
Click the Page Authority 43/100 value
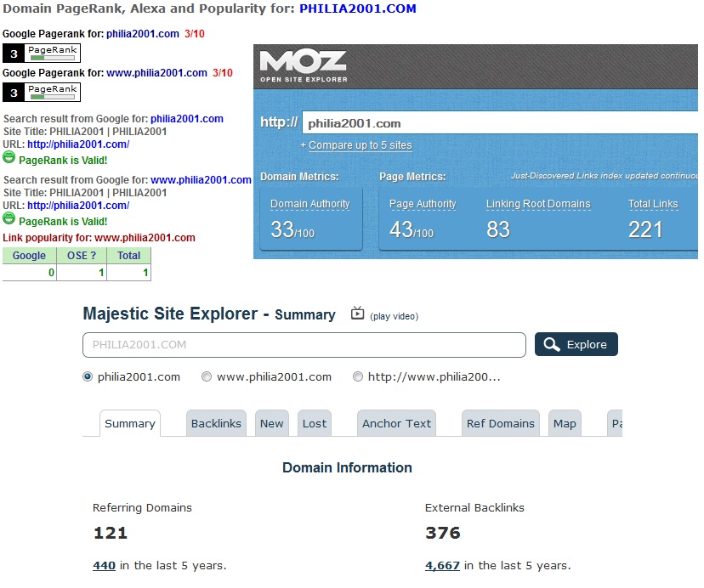click(x=412, y=229)
